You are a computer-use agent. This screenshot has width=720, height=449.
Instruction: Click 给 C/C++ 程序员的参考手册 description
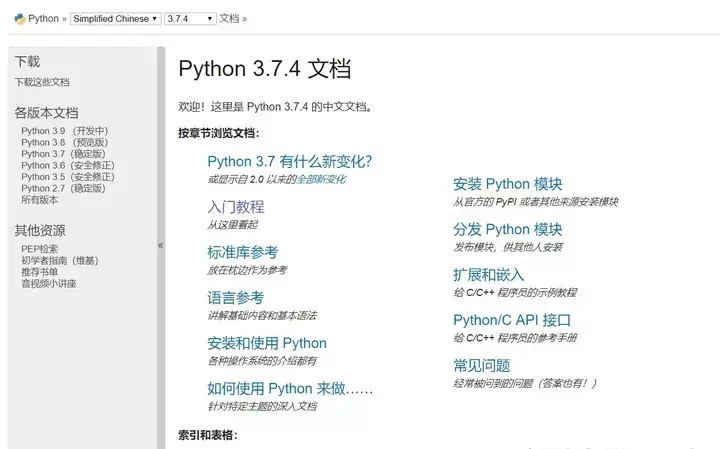(515, 338)
